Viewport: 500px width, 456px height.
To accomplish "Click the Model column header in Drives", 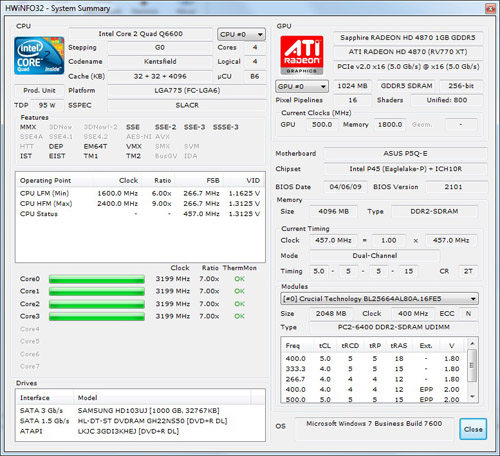I will [162, 398].
